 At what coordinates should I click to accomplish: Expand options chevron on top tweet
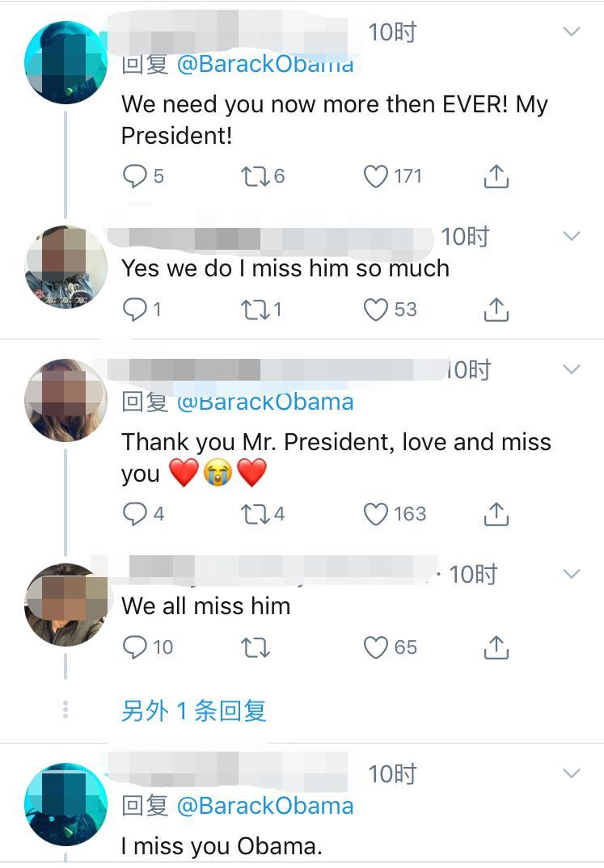[572, 31]
